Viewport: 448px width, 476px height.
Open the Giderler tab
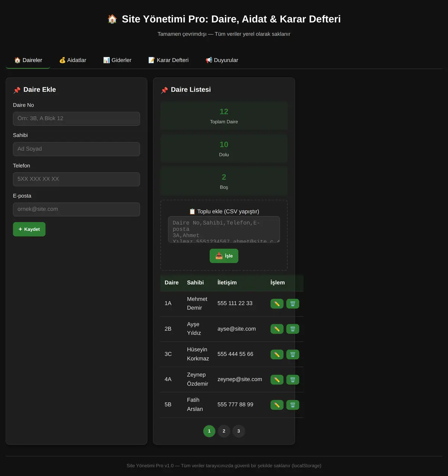pos(117,60)
